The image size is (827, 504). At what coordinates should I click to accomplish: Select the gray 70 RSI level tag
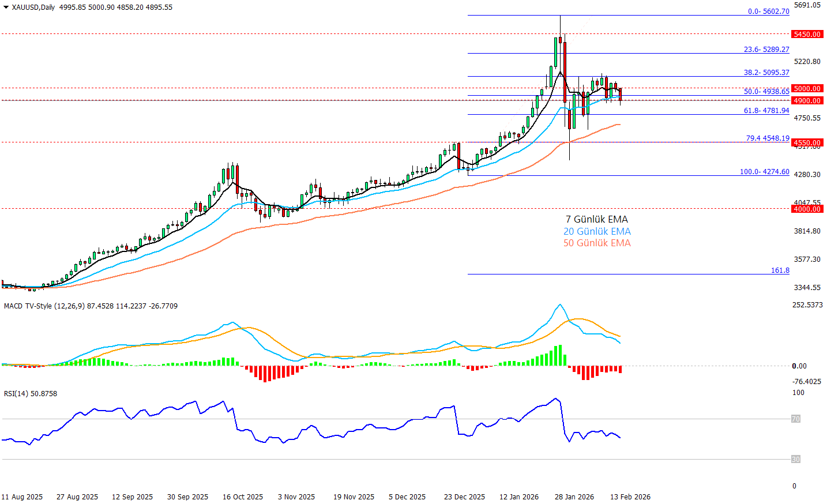[795, 419]
